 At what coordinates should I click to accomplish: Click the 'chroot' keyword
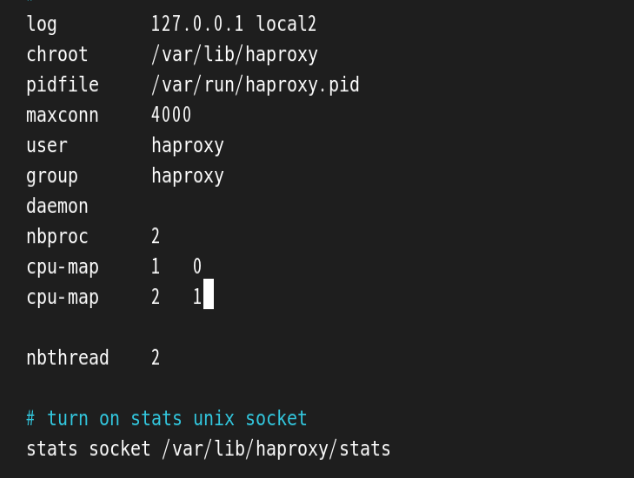click(57, 54)
